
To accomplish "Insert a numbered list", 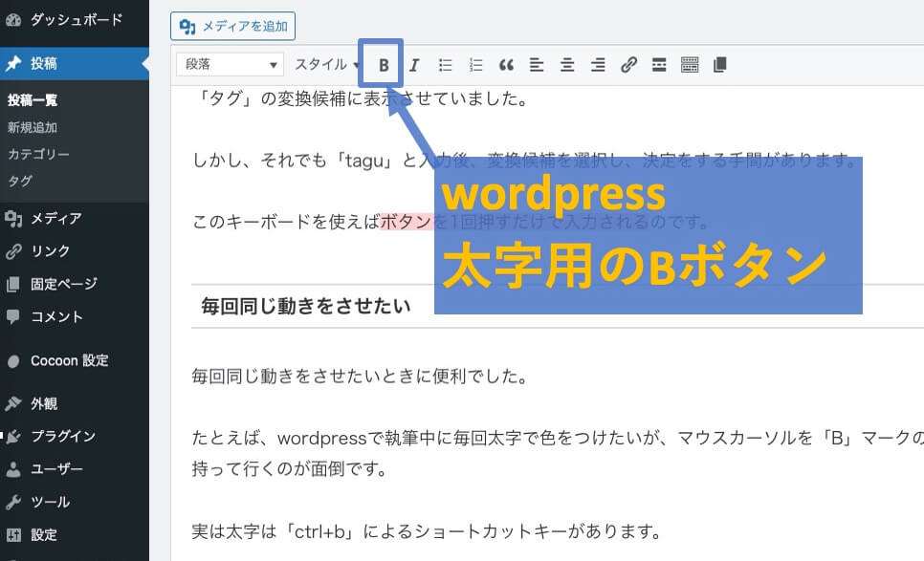I will point(475,65).
